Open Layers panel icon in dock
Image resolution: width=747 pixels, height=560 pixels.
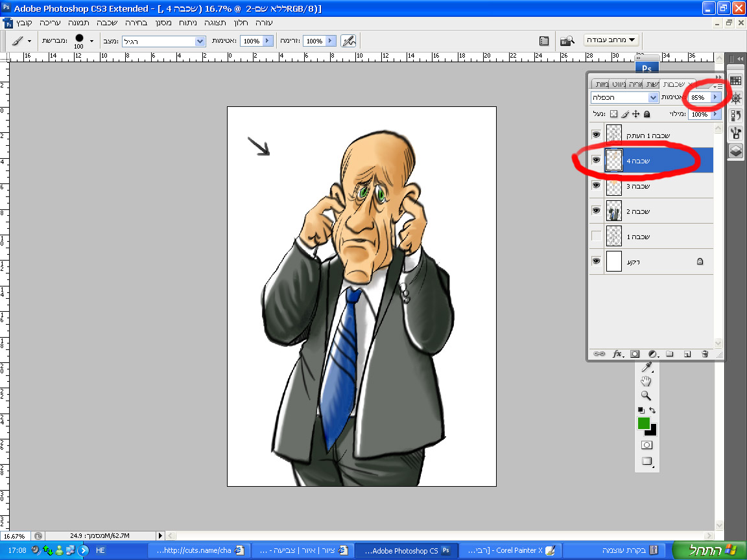pos(735,150)
